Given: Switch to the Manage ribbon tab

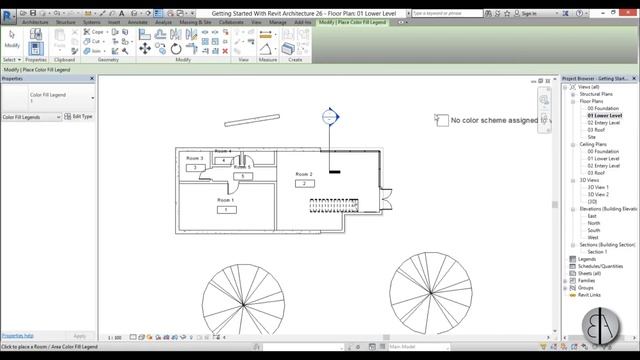Looking at the screenshot, I should [278, 22].
